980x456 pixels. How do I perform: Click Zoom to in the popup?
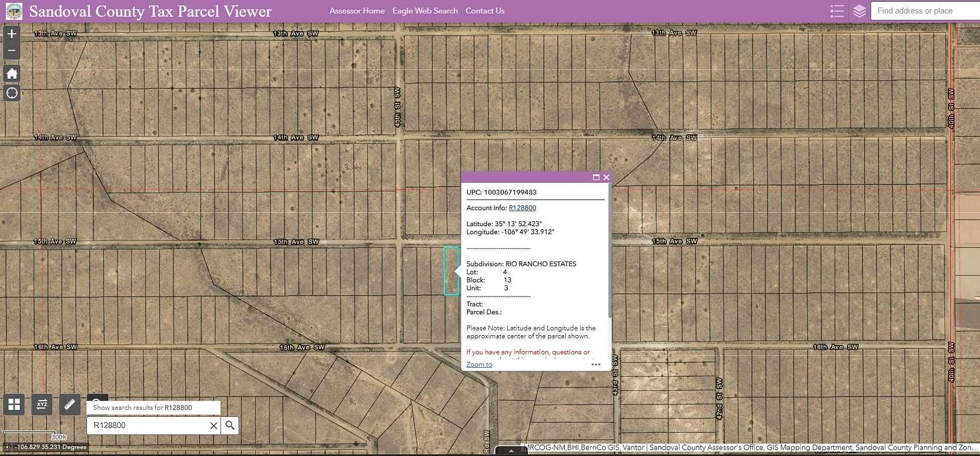coord(479,364)
